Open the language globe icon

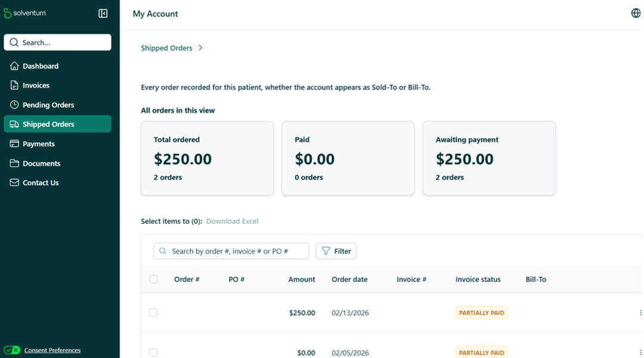(636, 13)
